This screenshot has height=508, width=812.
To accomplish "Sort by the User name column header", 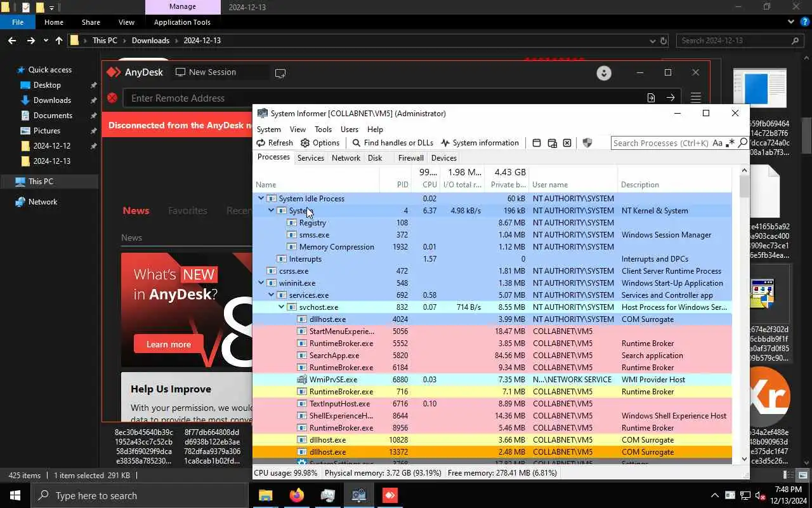I will [x=573, y=178].
